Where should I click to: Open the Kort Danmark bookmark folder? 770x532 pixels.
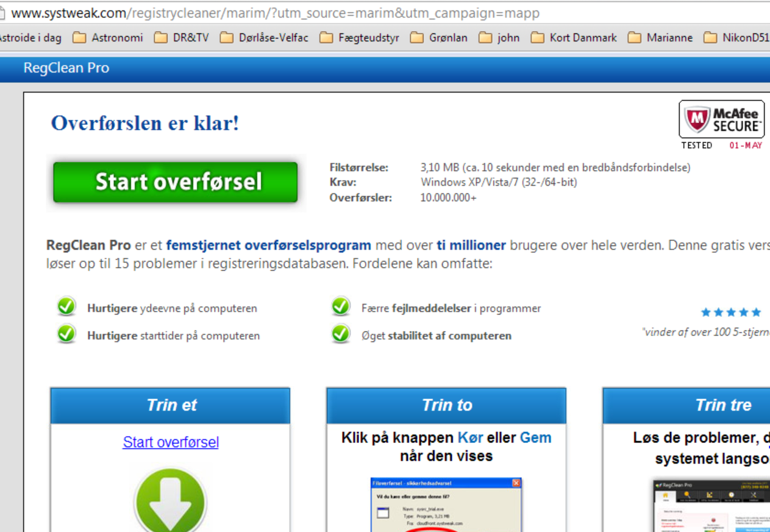pyautogui.click(x=574, y=38)
